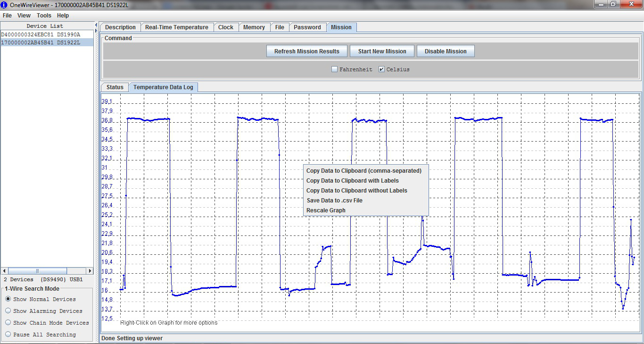Maximize the OneWireViewer window
The height and width of the screenshot is (344, 644).
click(613, 4)
